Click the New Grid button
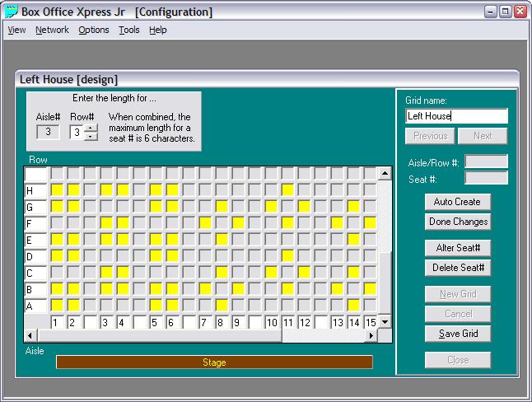The image size is (532, 402). (457, 294)
